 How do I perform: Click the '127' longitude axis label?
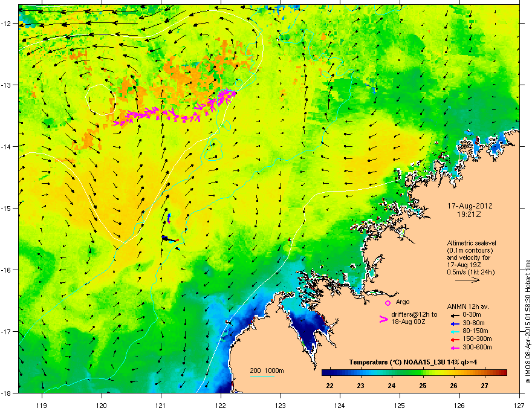(519, 405)
